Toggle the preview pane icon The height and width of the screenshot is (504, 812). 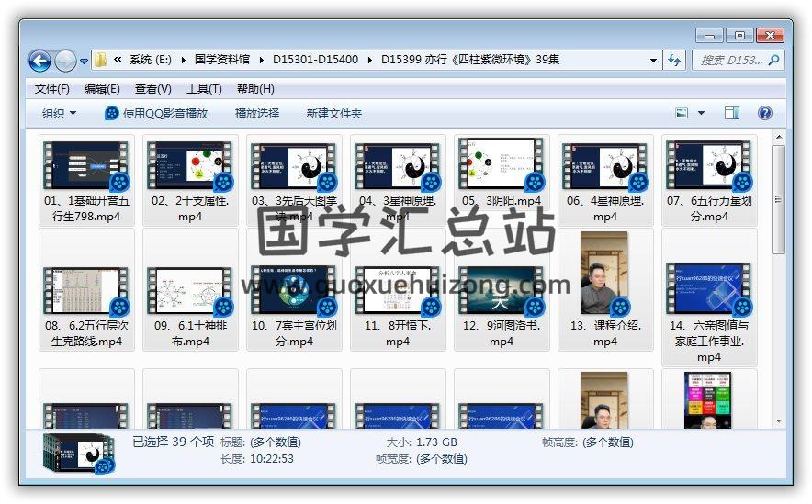click(732, 113)
